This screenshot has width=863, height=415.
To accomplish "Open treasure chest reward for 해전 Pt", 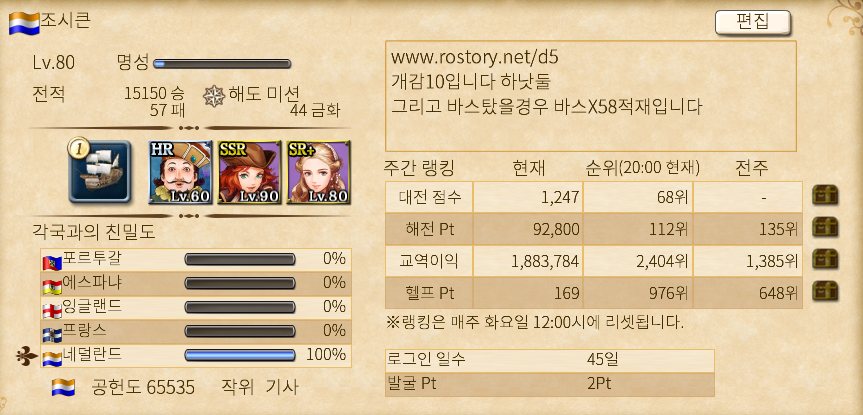I will click(x=825, y=227).
